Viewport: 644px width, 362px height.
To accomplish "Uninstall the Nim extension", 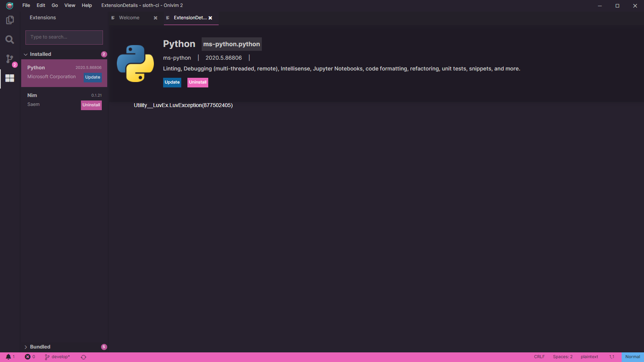I will [x=91, y=105].
